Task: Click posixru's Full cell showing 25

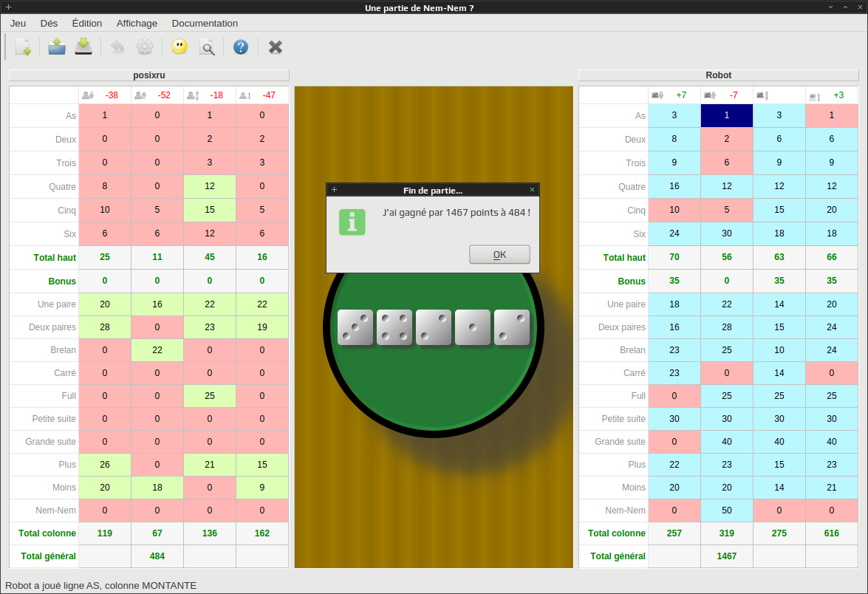Action: point(210,396)
